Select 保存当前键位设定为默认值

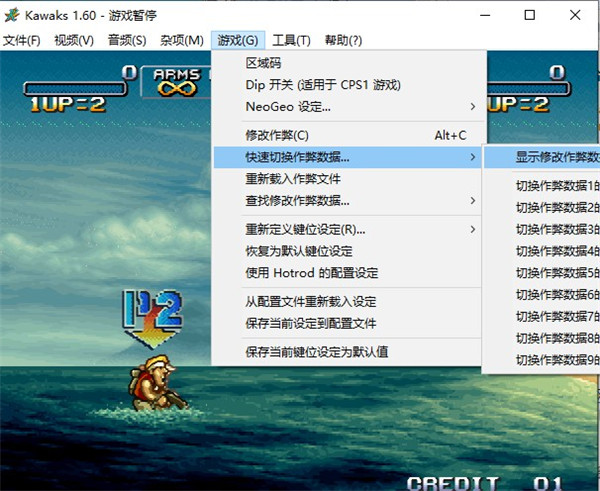click(x=347, y=352)
